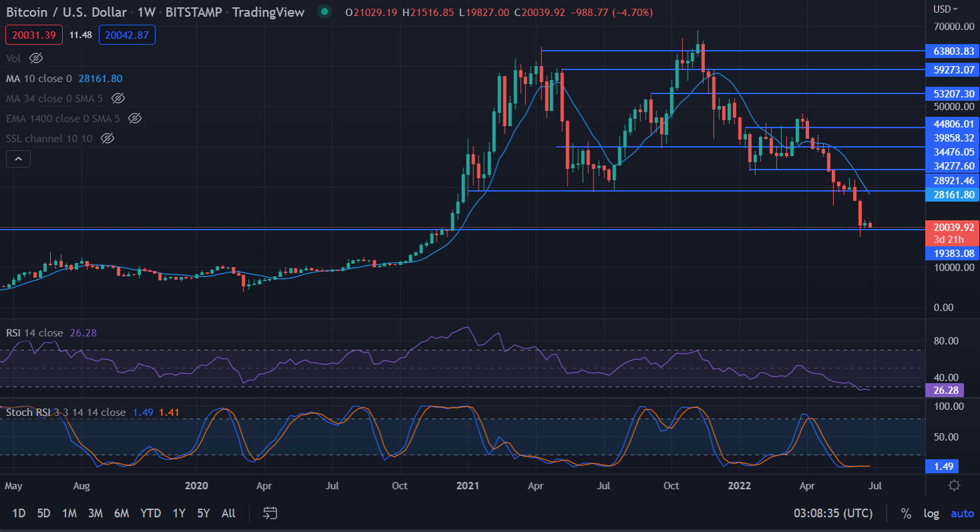Viewport: 980px width, 532px height.
Task: Open chart settings gear icon
Action: (x=955, y=485)
